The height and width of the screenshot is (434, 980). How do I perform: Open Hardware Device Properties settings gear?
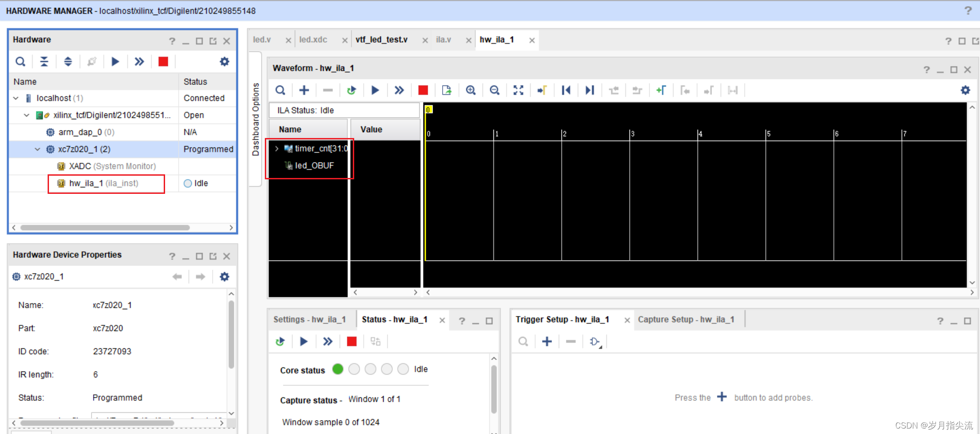224,276
